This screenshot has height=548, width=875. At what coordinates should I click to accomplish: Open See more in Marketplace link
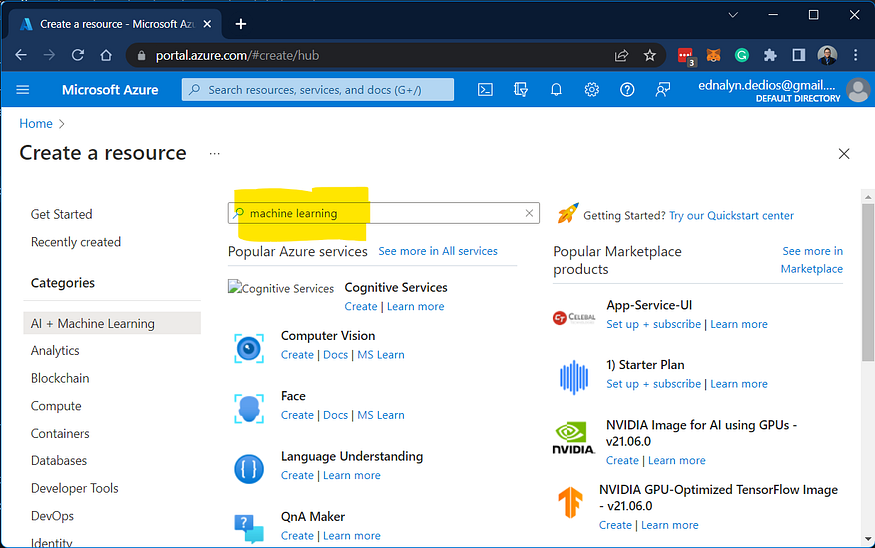(x=812, y=260)
